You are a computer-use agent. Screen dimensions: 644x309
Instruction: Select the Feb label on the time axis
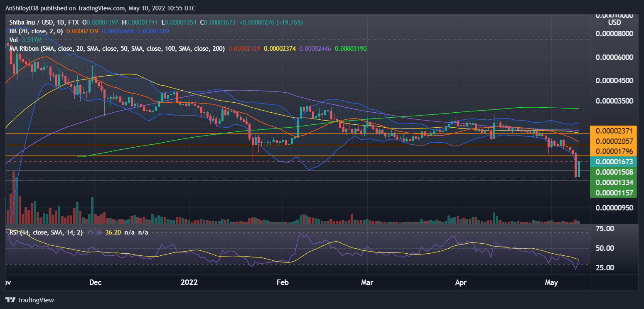[283, 282]
